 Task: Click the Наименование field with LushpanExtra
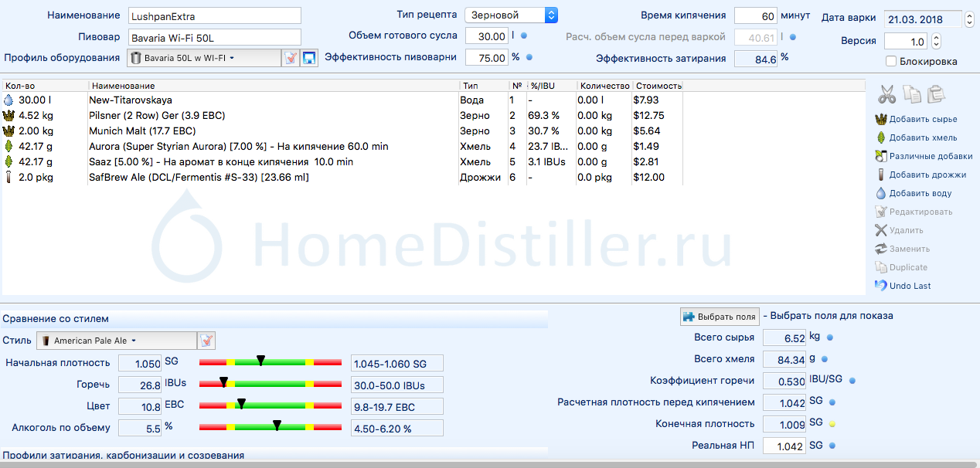(x=213, y=15)
